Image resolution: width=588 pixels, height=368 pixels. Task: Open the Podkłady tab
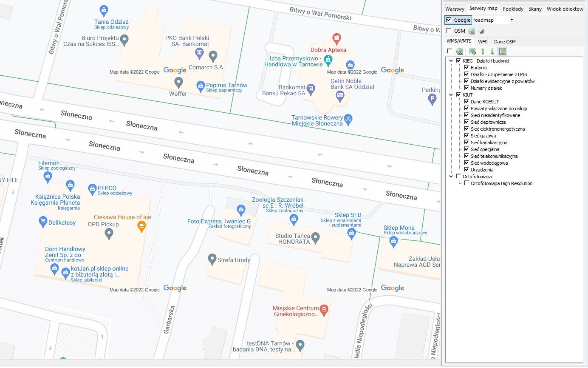(513, 9)
